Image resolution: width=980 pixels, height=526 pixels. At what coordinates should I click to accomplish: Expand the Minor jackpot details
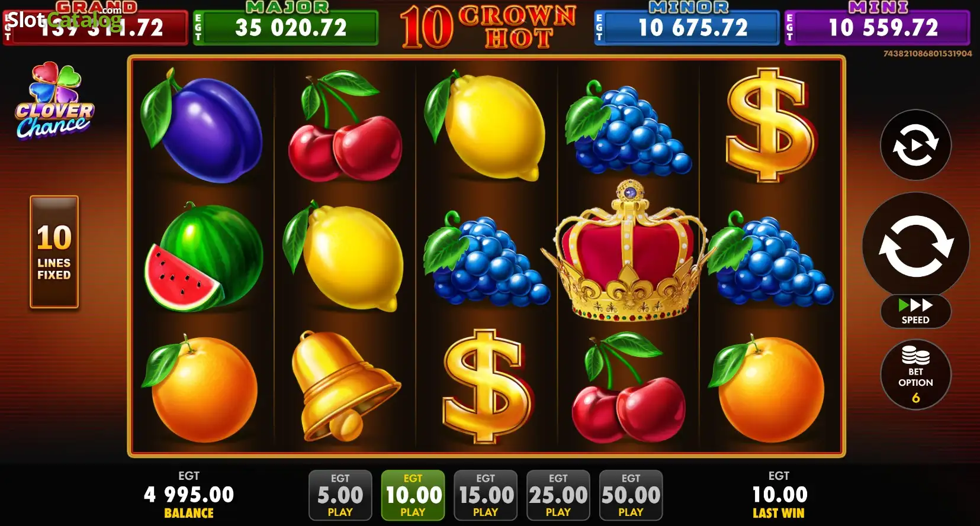[687, 24]
